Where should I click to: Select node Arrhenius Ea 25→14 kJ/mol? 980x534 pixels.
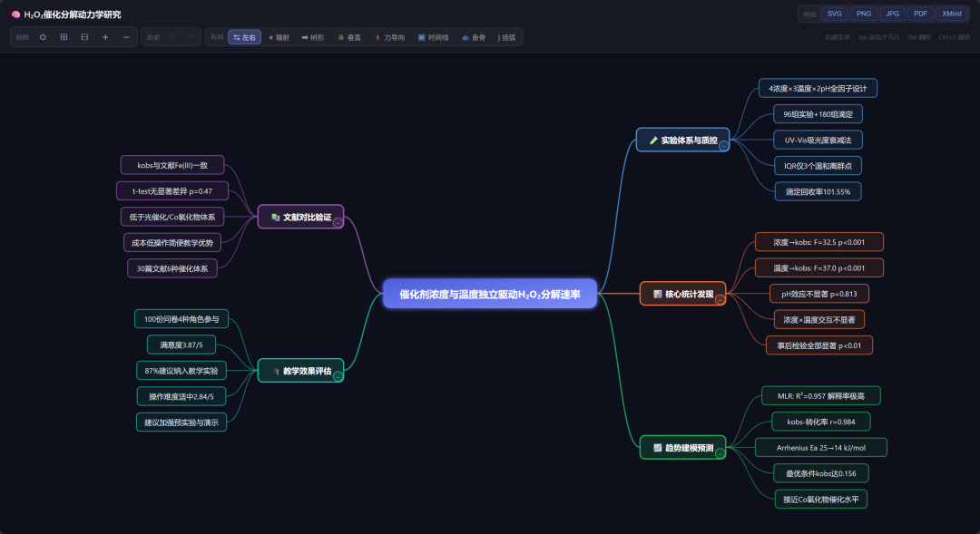[820, 447]
